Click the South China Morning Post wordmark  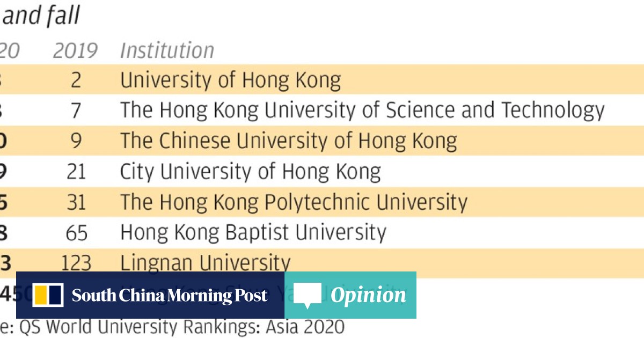pos(169,295)
